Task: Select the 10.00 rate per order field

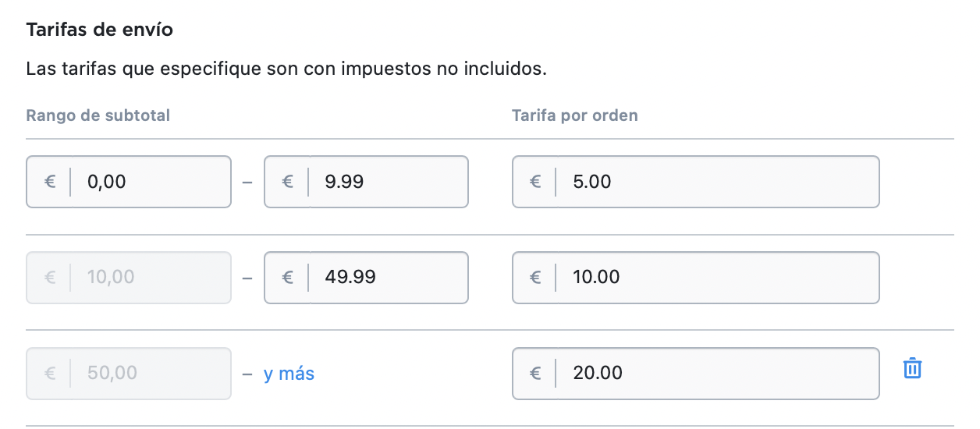Action: [696, 277]
